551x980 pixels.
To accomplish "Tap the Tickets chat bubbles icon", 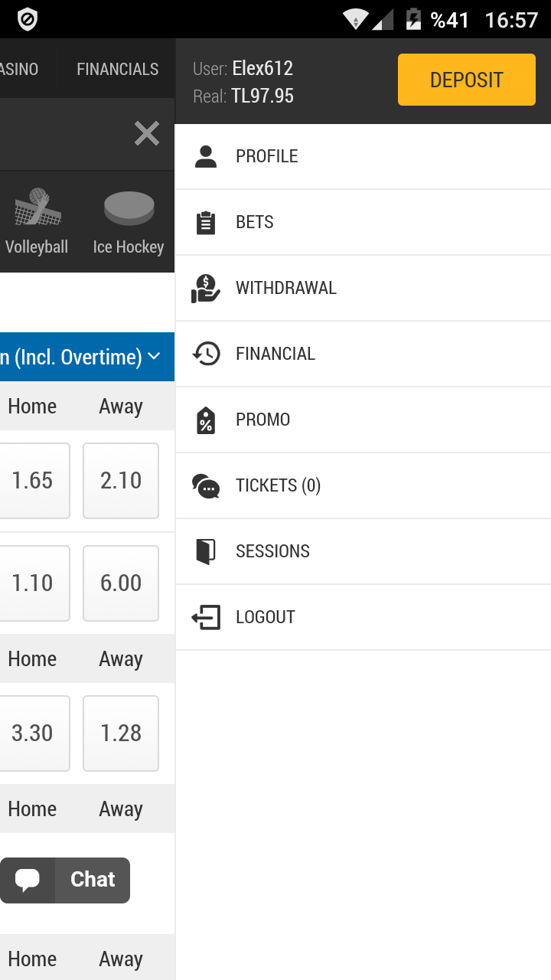I will pos(206,486).
